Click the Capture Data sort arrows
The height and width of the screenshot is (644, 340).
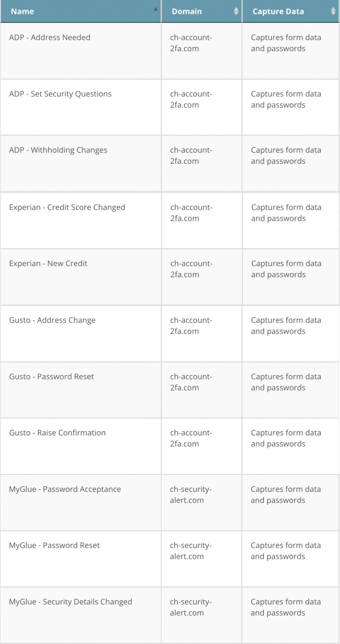tap(333, 11)
